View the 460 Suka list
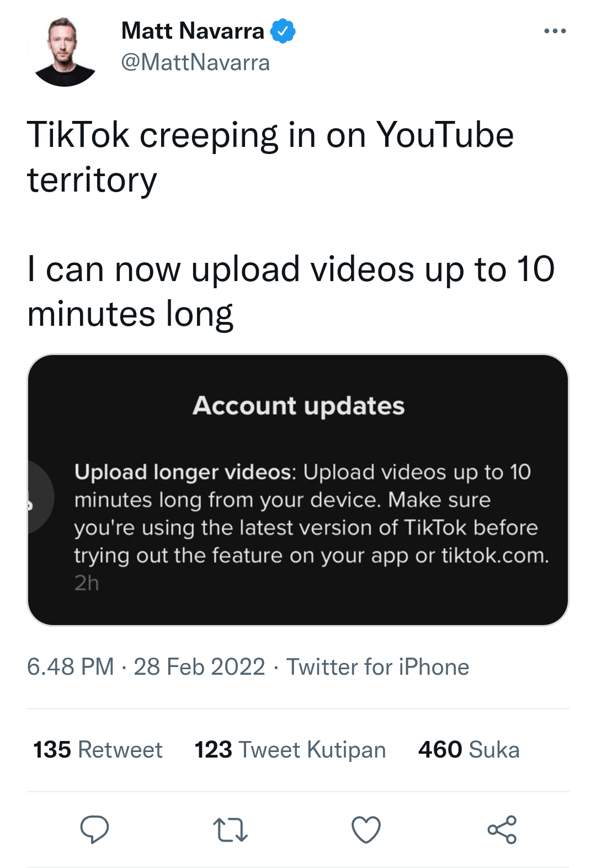The width and height of the screenshot is (596, 868). click(x=469, y=750)
